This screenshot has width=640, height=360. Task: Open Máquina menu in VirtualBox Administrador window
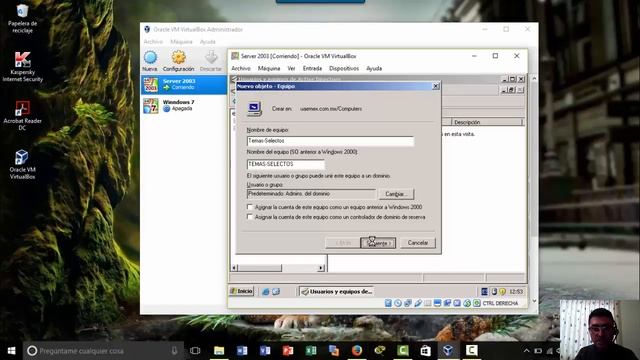[181, 42]
